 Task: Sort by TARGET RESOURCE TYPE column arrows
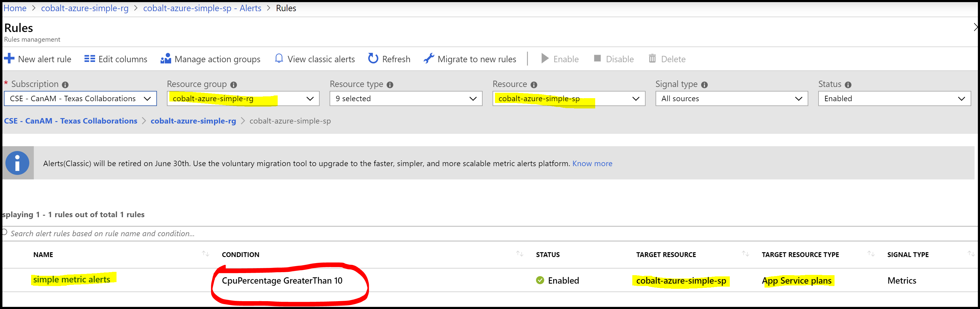(x=871, y=254)
